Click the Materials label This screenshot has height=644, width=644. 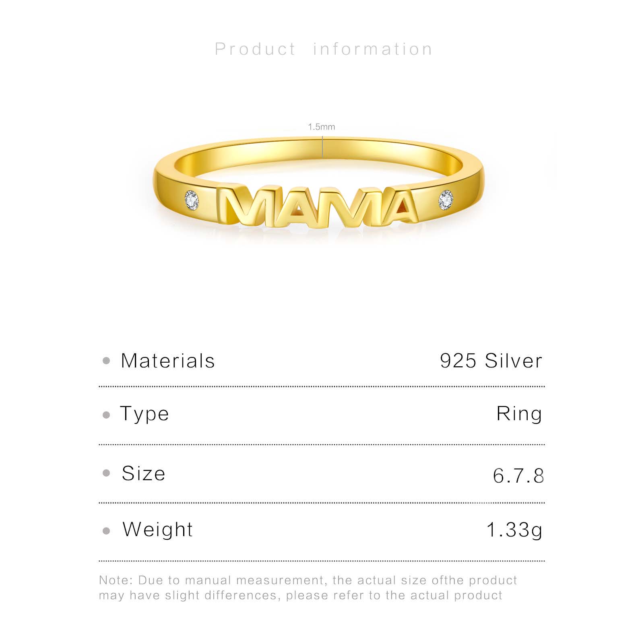point(168,361)
